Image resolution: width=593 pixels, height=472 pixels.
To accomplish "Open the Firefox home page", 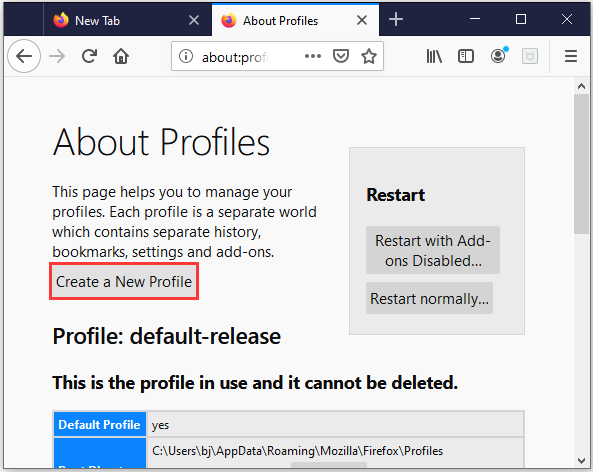I will click(x=121, y=56).
